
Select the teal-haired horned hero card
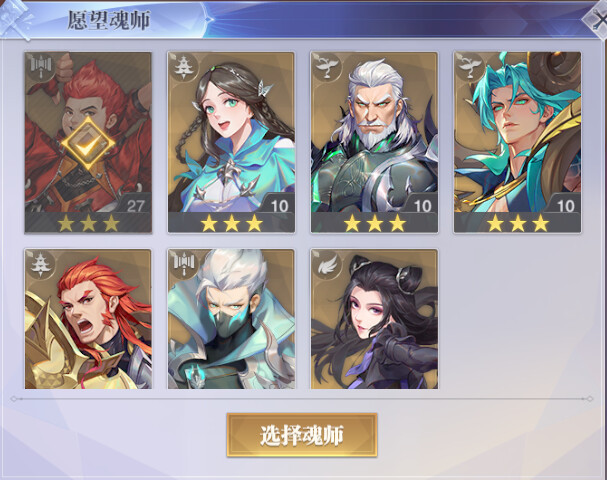[518, 142]
